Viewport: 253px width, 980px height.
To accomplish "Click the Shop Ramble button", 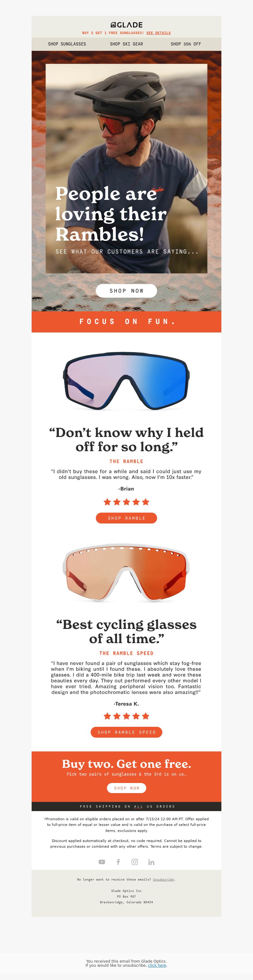I will click(126, 518).
